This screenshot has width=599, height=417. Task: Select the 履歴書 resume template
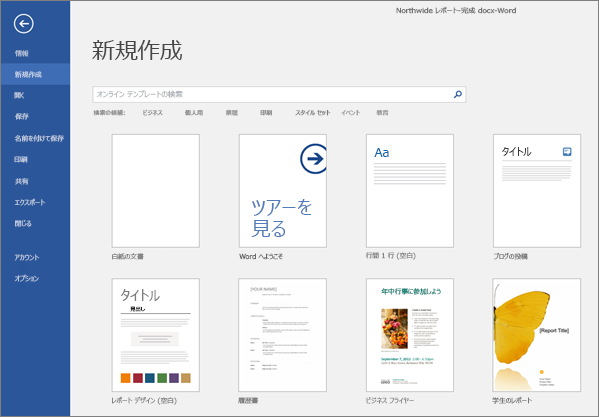coord(283,335)
